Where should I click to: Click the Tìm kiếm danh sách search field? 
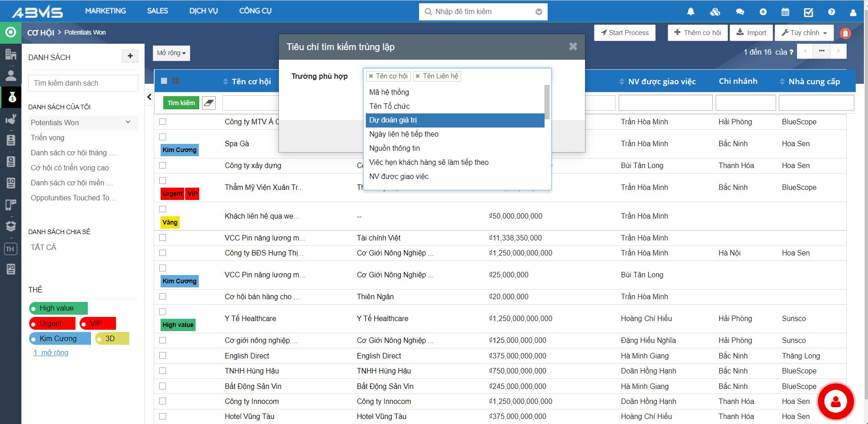(x=83, y=83)
